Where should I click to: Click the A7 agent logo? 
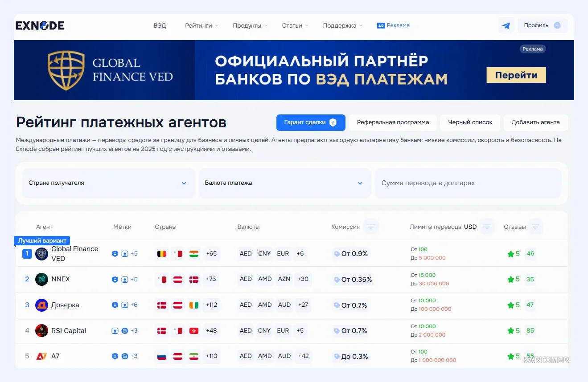pyautogui.click(x=41, y=356)
